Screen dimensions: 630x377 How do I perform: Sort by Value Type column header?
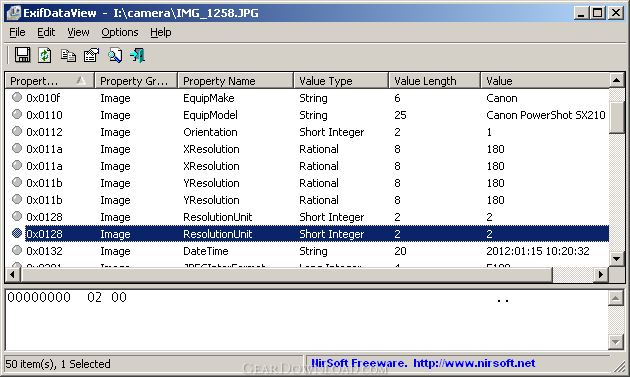point(341,81)
